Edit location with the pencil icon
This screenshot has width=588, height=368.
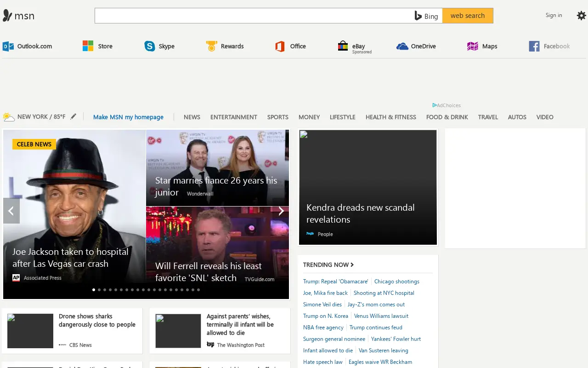[x=73, y=116]
